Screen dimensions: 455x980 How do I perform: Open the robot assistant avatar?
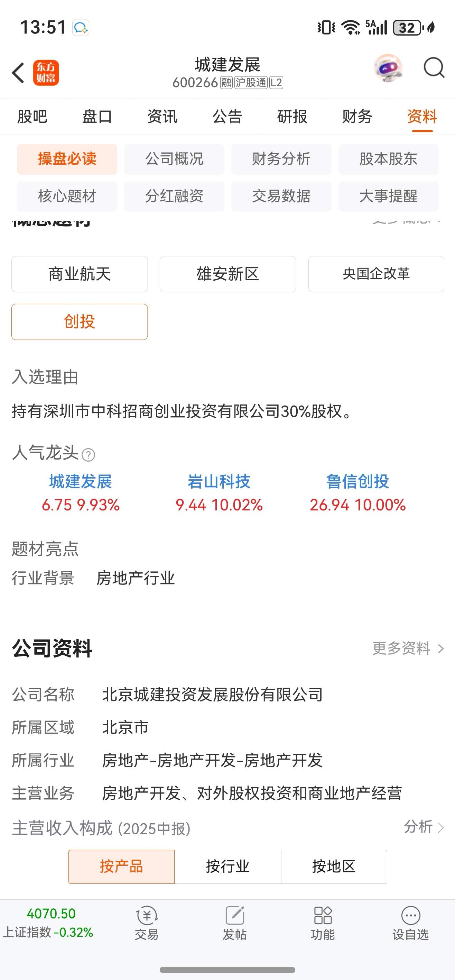(x=388, y=68)
